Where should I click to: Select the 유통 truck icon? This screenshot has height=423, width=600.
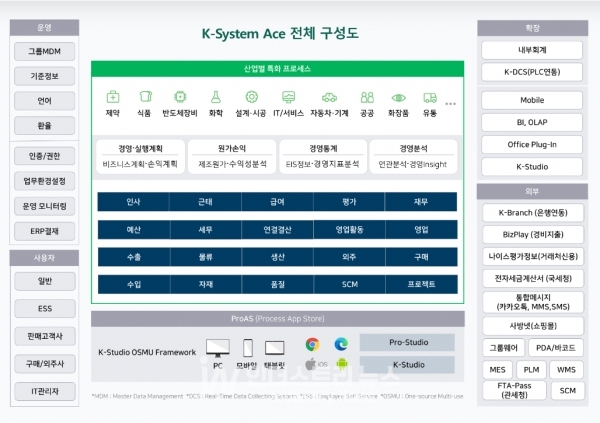click(x=430, y=98)
